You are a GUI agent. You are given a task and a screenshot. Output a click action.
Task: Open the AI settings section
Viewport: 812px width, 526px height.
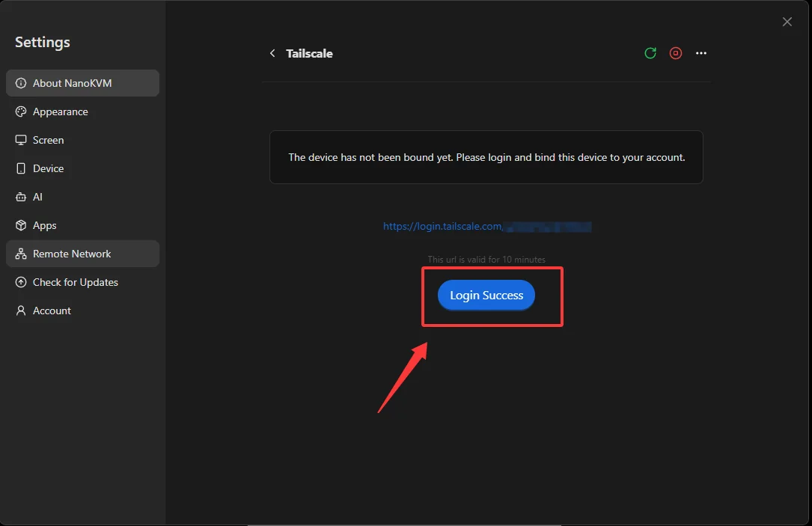(82, 197)
